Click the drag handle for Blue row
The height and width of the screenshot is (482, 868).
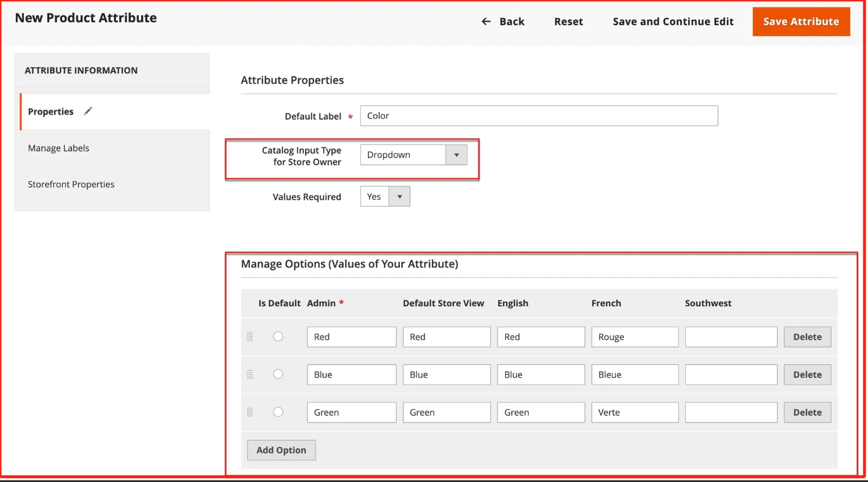click(x=250, y=374)
